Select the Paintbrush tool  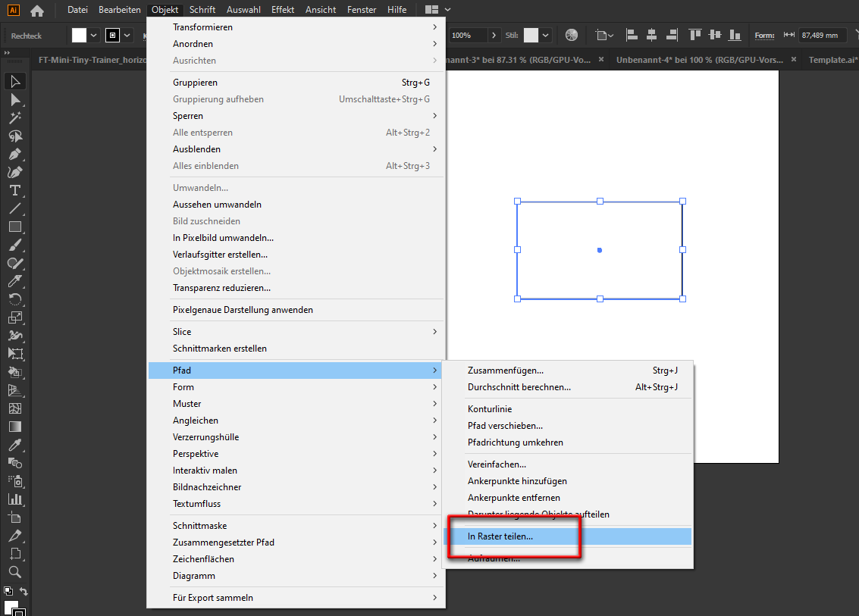pyautogui.click(x=15, y=245)
